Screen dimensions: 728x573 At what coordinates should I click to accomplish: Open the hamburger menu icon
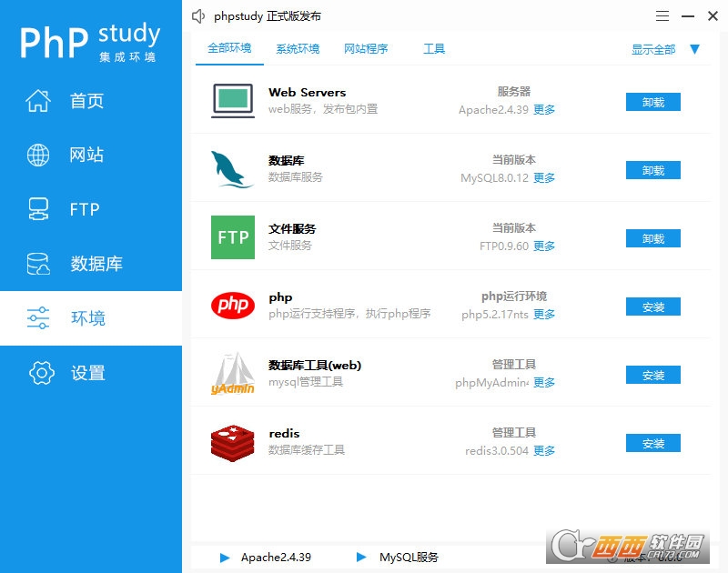[x=662, y=16]
